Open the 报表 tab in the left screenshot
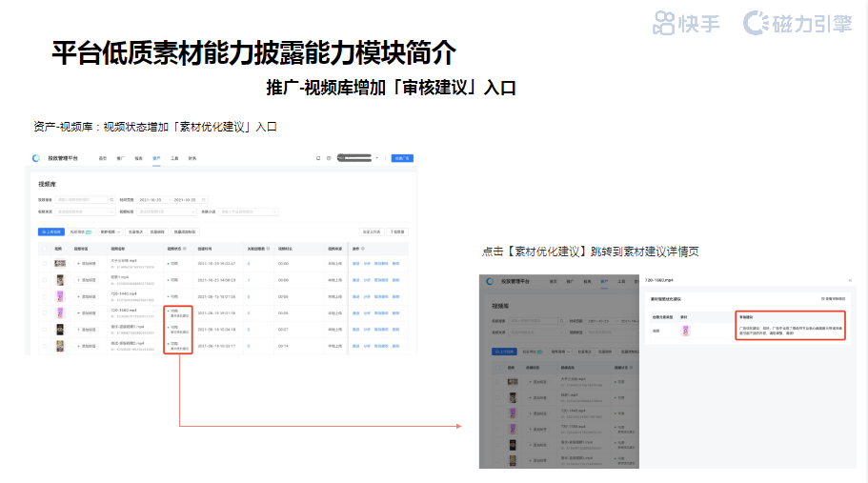This screenshot has height=483, width=868. point(138,158)
